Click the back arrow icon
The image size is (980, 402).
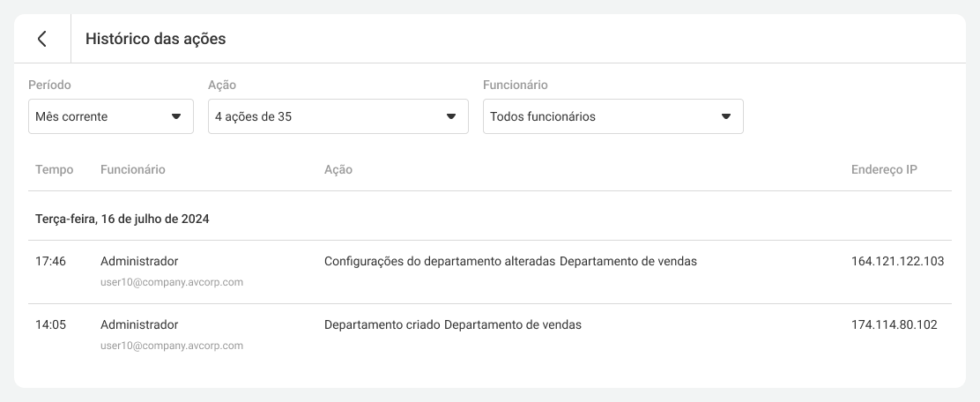pos(41,39)
